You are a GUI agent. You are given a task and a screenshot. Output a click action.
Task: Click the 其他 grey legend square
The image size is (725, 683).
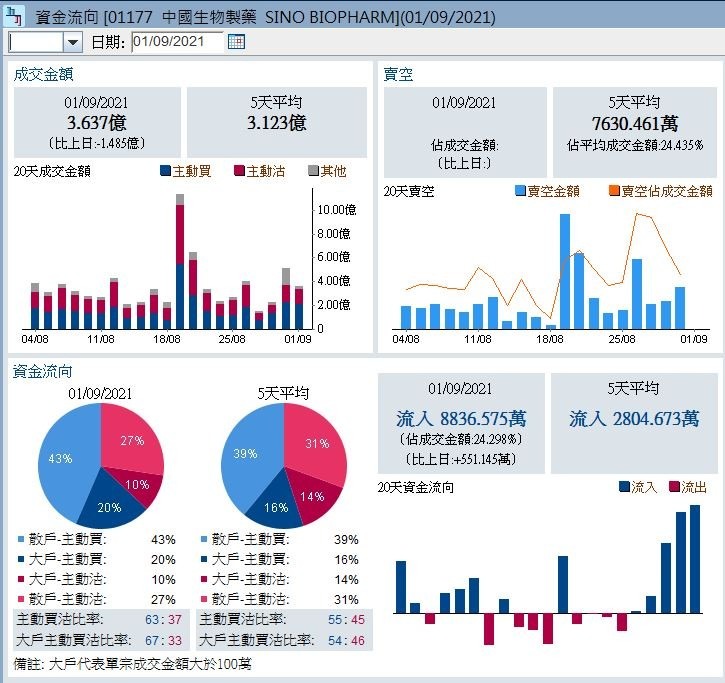313,171
